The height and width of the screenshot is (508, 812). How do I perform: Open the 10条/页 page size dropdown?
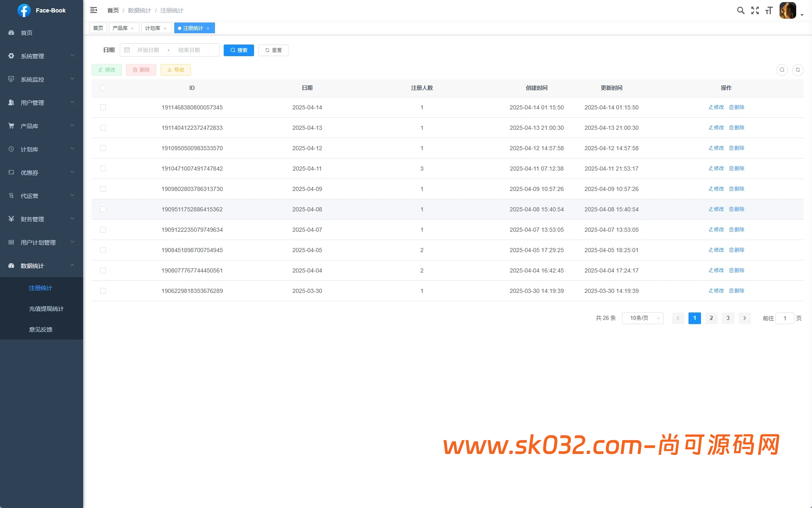(642, 318)
